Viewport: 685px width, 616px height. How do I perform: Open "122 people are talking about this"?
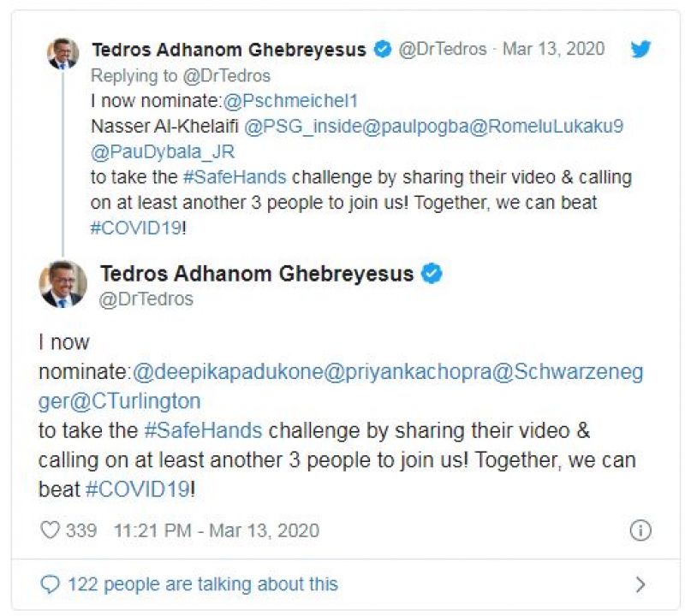click(x=202, y=584)
